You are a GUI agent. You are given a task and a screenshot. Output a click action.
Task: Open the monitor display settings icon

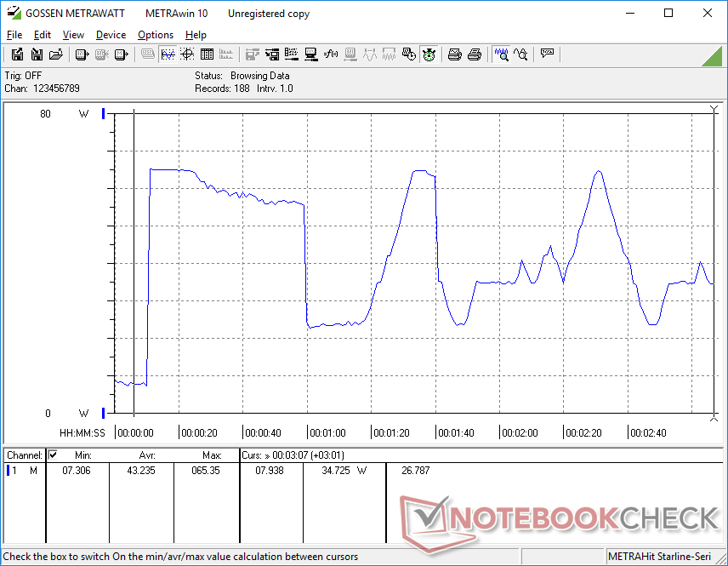311,54
